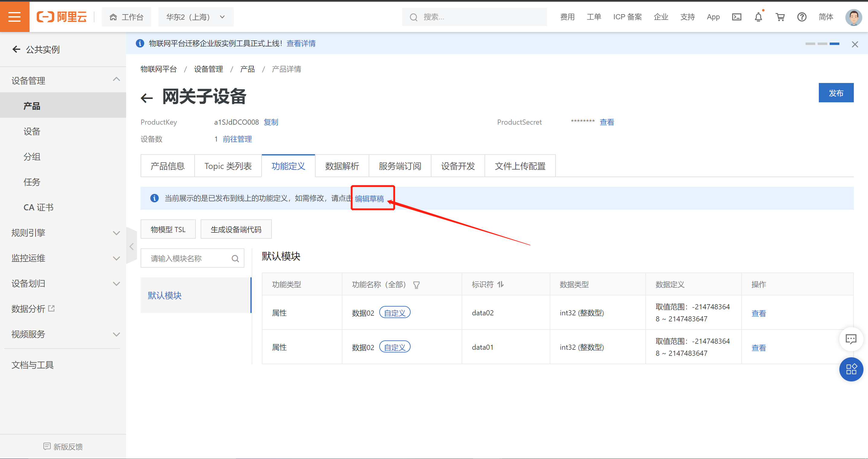The image size is (868, 459).
Task: Open the Cloud Shell terminal icon
Action: [736, 17]
